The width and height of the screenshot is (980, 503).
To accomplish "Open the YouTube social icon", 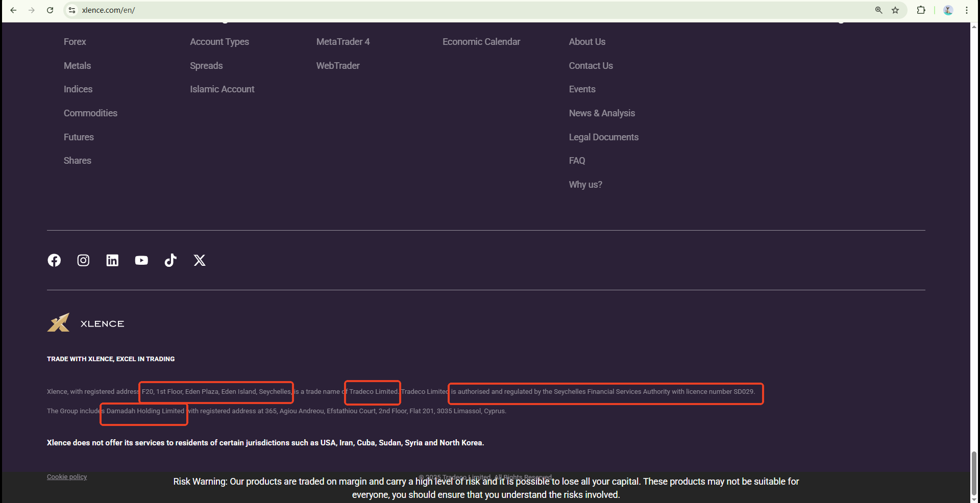I will [x=141, y=260].
